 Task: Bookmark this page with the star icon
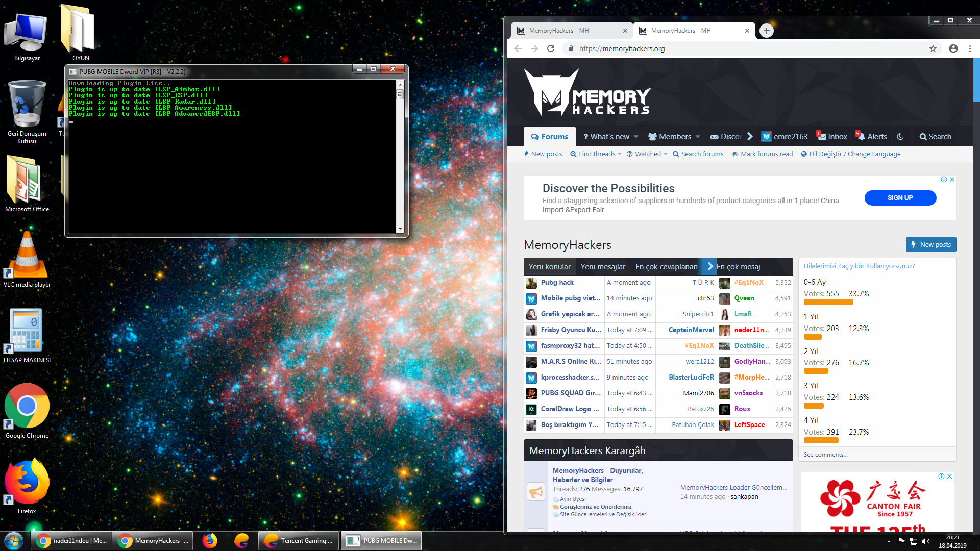point(933,48)
